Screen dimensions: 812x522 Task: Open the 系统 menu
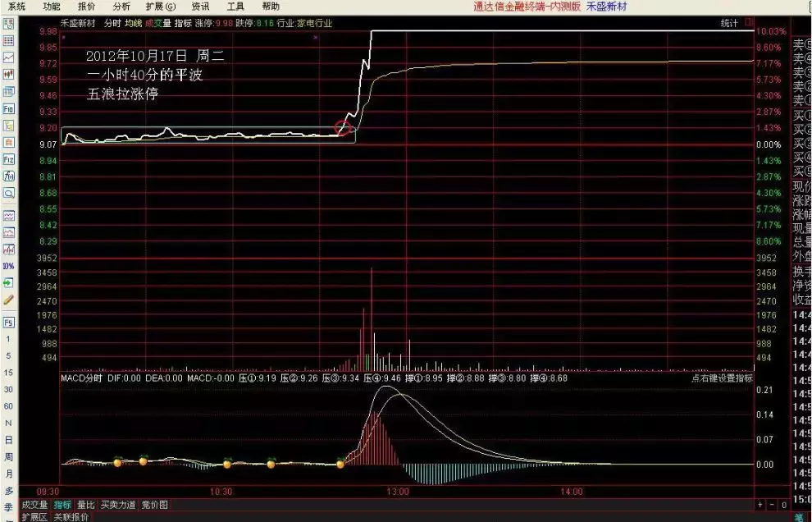coord(17,7)
